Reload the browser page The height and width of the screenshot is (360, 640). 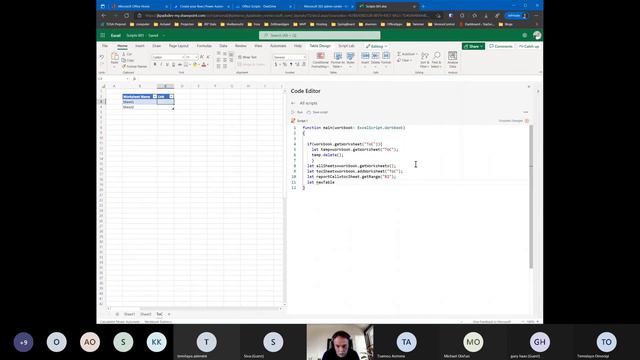tap(127, 16)
